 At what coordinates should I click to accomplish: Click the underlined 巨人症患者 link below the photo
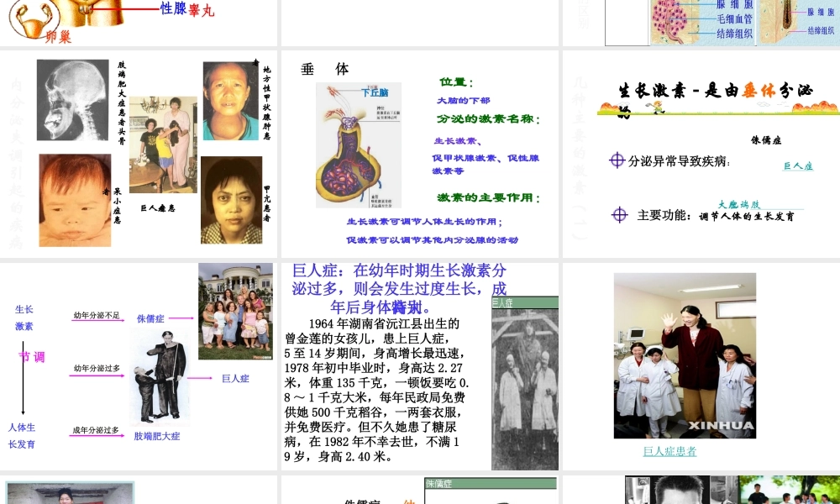pos(669,451)
